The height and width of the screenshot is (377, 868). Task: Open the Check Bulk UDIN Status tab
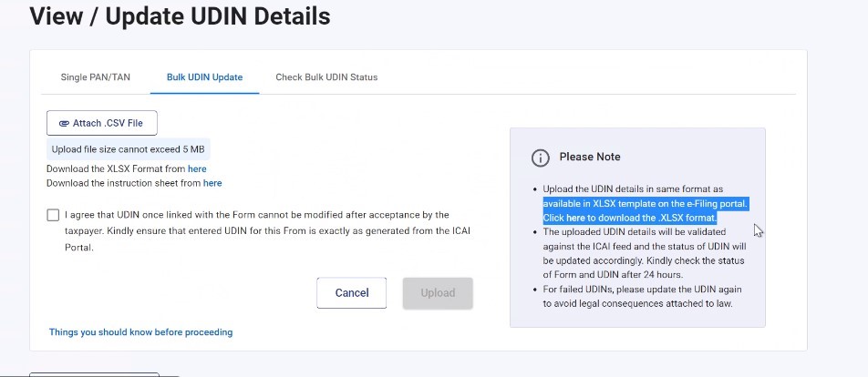pos(326,77)
